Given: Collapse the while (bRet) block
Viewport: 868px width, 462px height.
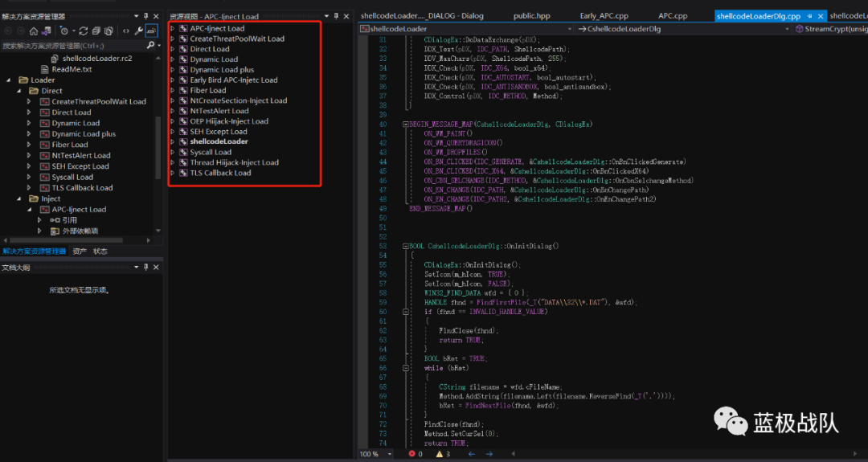Looking at the screenshot, I should 406,368.
